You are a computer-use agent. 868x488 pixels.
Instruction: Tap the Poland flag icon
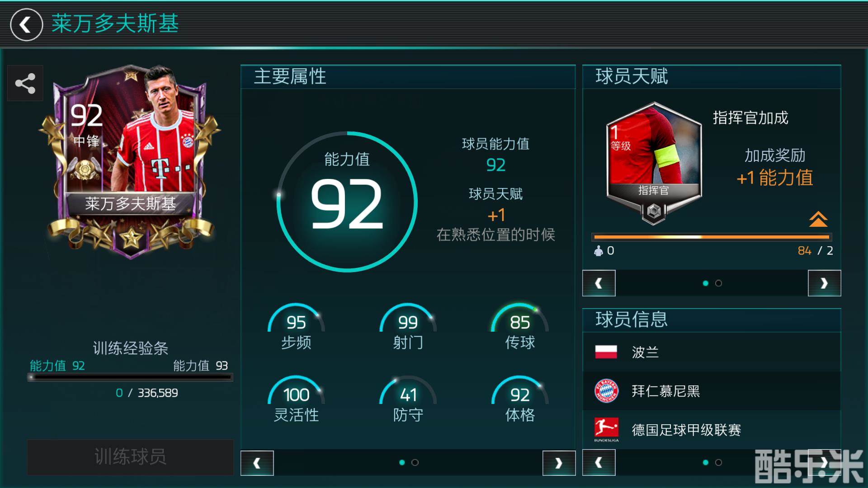pos(606,352)
